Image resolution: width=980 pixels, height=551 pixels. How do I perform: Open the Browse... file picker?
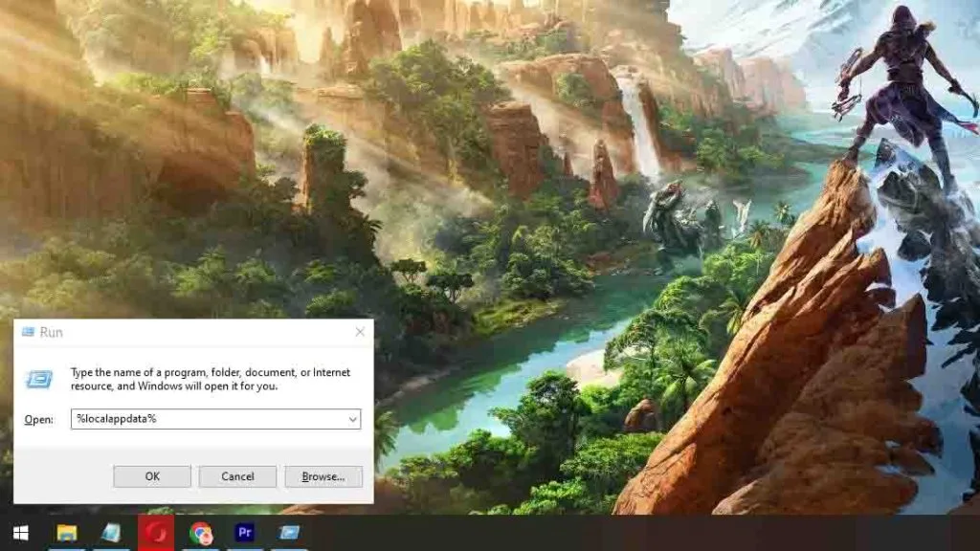tap(323, 476)
